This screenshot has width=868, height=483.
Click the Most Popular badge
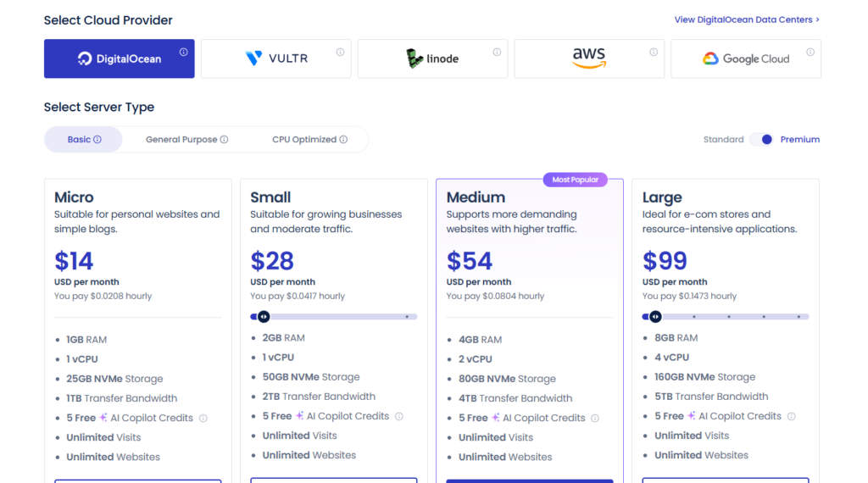click(x=576, y=180)
